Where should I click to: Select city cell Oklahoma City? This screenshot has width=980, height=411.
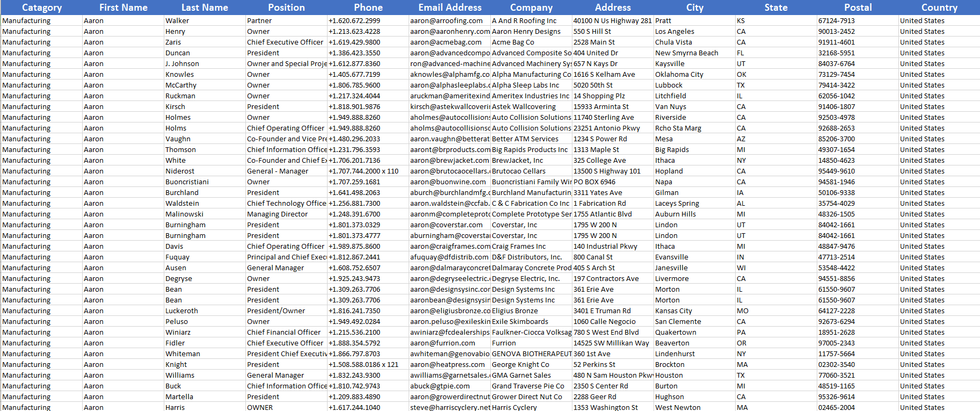click(694, 74)
